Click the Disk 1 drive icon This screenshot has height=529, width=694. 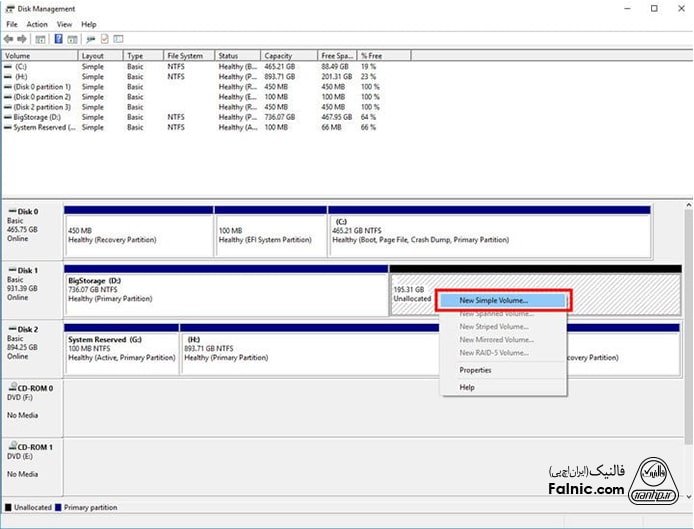pos(11,270)
